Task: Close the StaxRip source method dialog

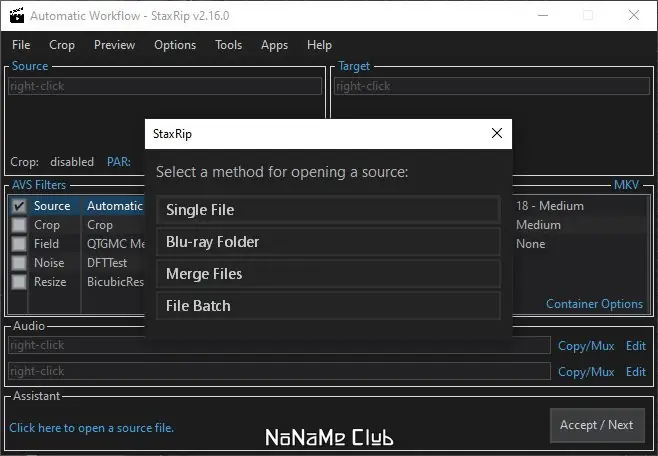Action: [x=497, y=133]
